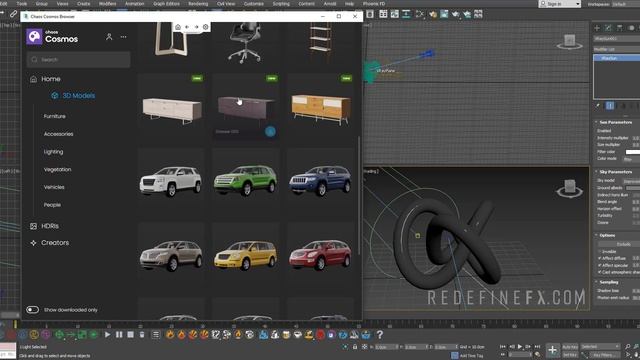
Task: Open the Modifiers menu
Action: point(107,4)
